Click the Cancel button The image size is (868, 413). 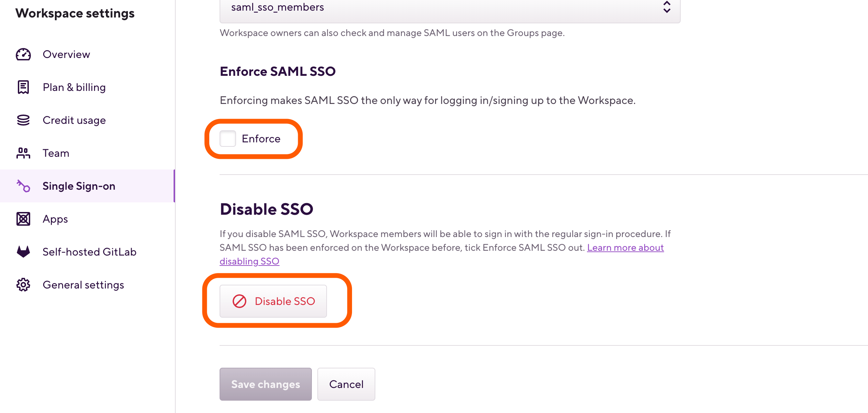click(x=346, y=384)
